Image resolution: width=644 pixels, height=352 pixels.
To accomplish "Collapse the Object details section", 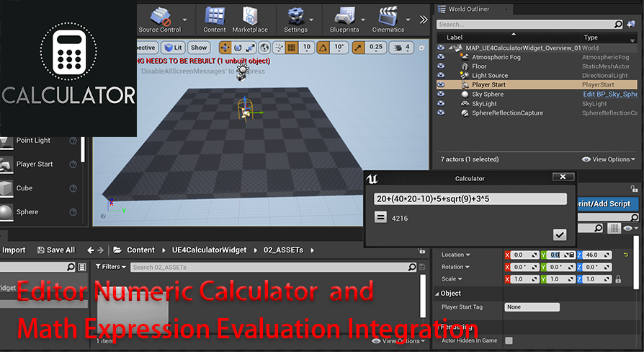I will [437, 294].
